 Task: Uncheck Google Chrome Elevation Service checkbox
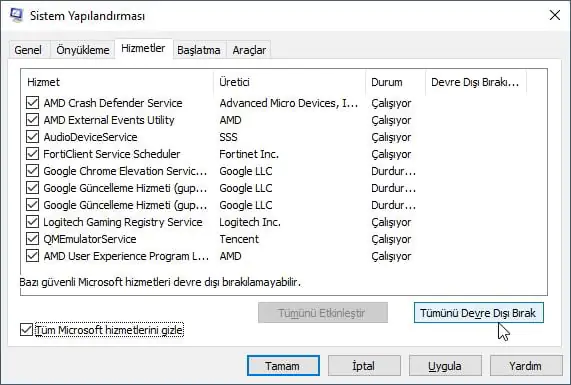click(32, 171)
